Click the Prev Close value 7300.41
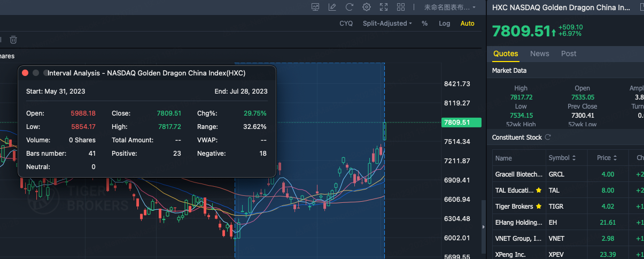Screen dimensions: 644x259 coord(583,115)
